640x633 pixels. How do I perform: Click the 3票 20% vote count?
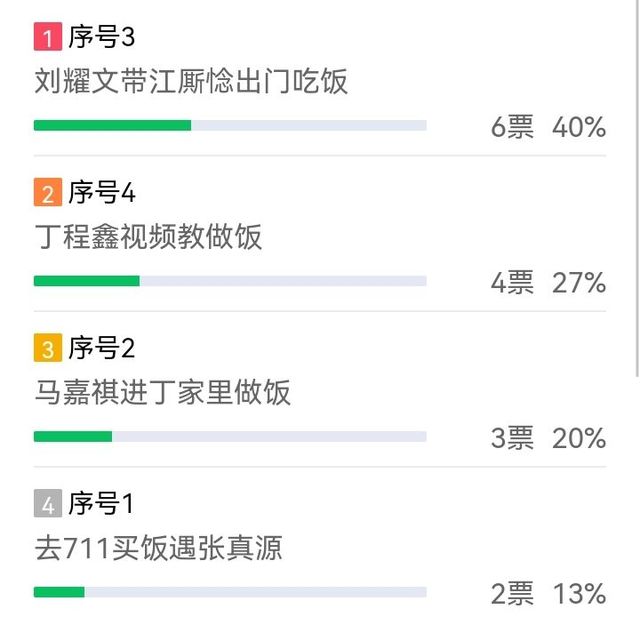(548, 438)
